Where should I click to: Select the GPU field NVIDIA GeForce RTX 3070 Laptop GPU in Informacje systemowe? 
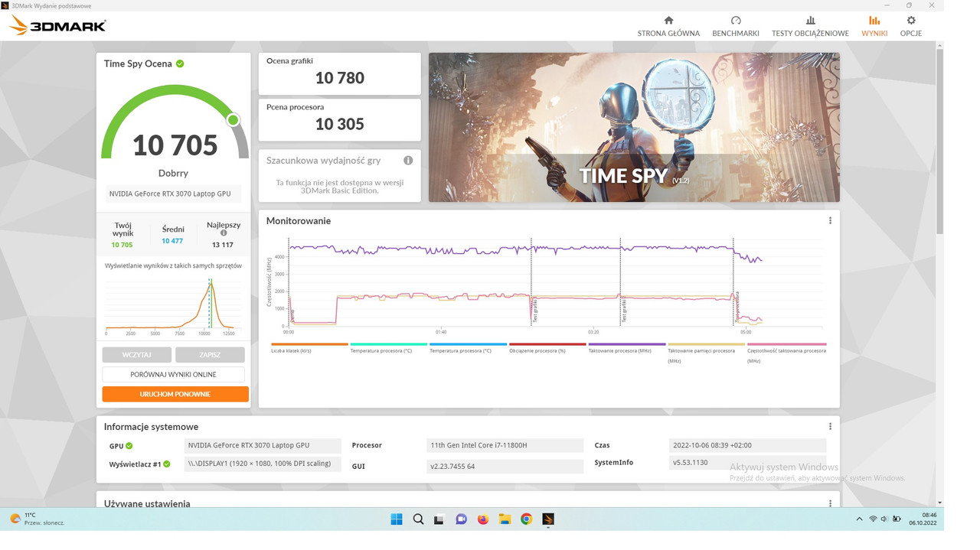coord(263,445)
